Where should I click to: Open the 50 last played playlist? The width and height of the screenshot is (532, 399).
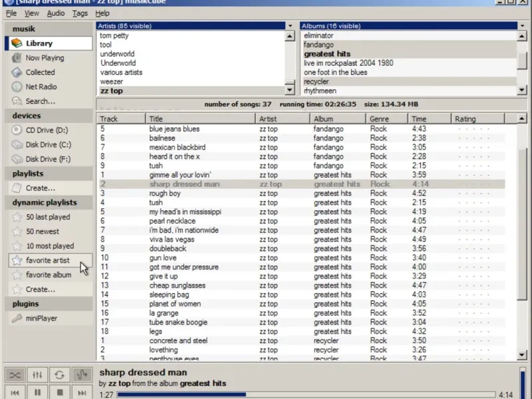pos(48,217)
